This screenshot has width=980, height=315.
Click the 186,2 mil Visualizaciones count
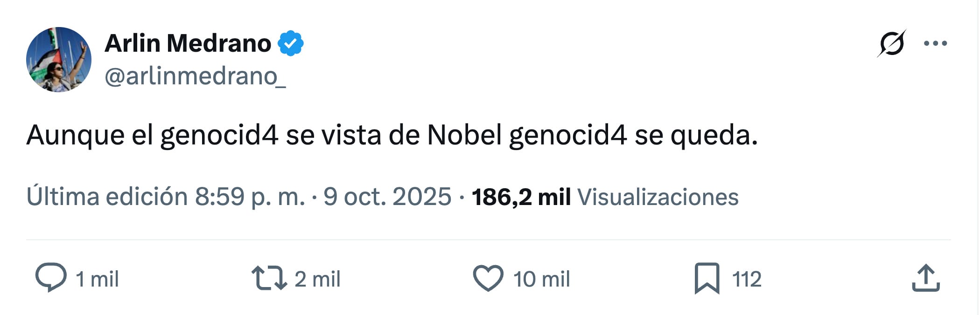pos(605,197)
